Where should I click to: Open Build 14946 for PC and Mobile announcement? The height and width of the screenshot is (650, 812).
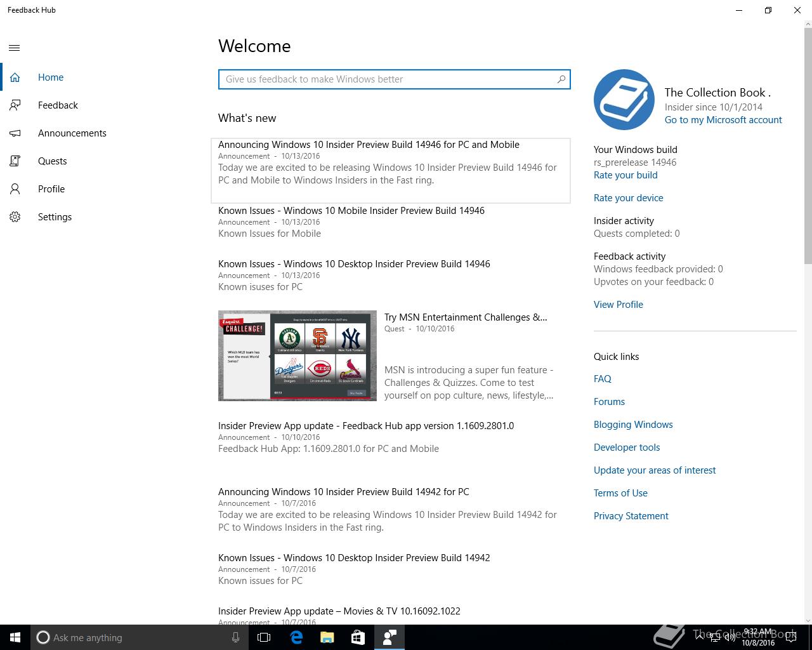coord(391,170)
